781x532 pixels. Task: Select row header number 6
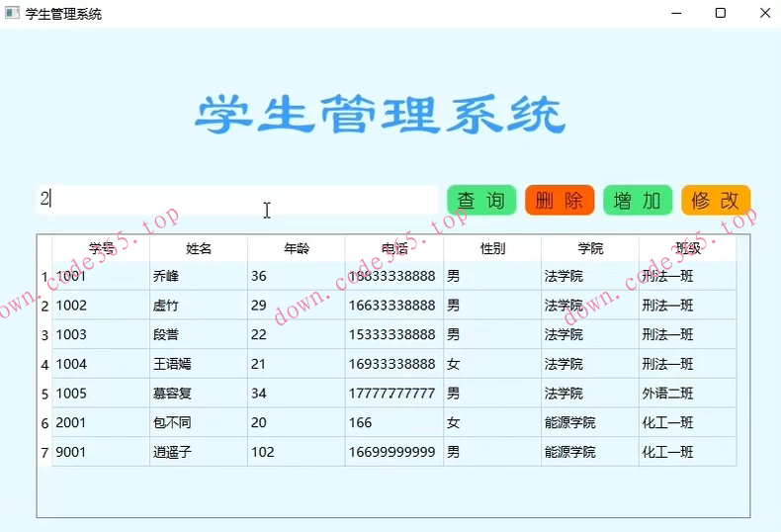[44, 423]
